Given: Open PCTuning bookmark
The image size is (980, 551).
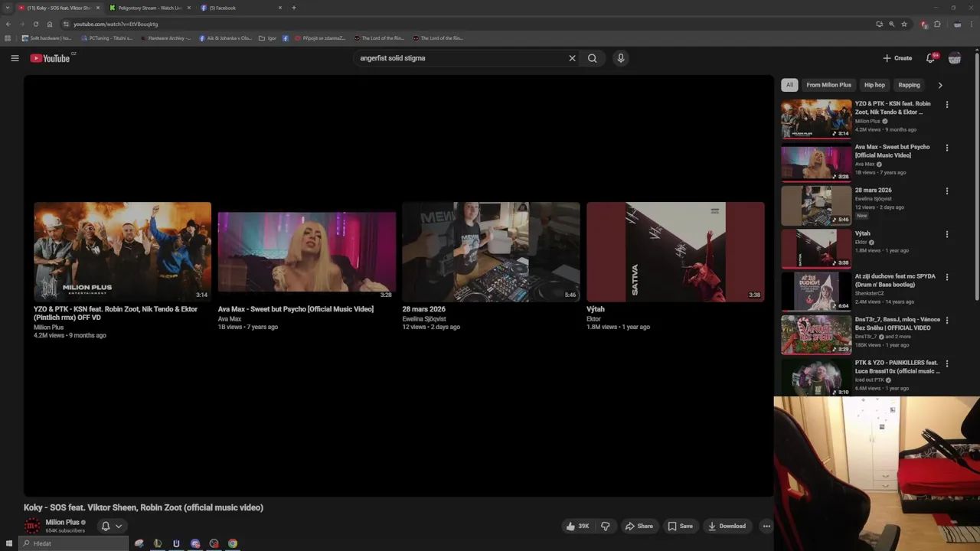Looking at the screenshot, I should pyautogui.click(x=107, y=37).
